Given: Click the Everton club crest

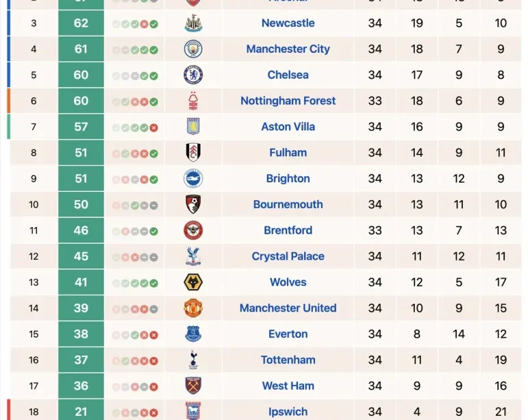Looking at the screenshot, I should 193,334.
